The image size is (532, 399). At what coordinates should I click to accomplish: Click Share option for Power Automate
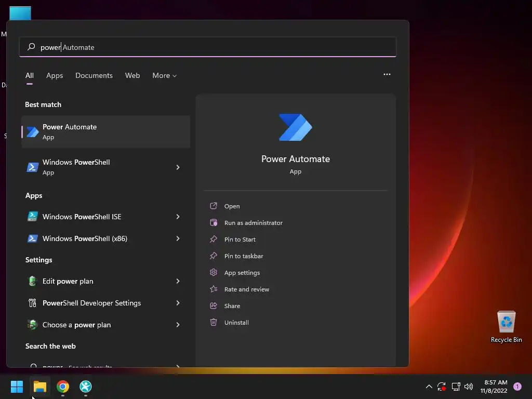click(x=232, y=305)
